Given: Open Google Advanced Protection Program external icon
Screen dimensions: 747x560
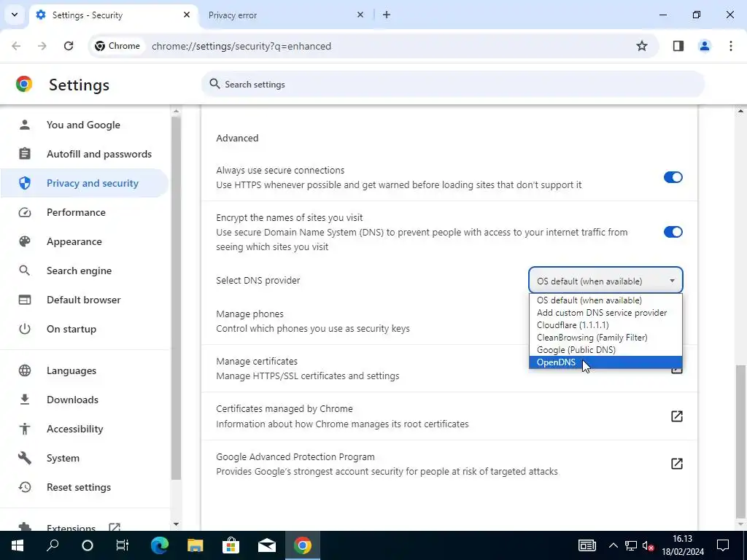Looking at the screenshot, I should coord(676,464).
